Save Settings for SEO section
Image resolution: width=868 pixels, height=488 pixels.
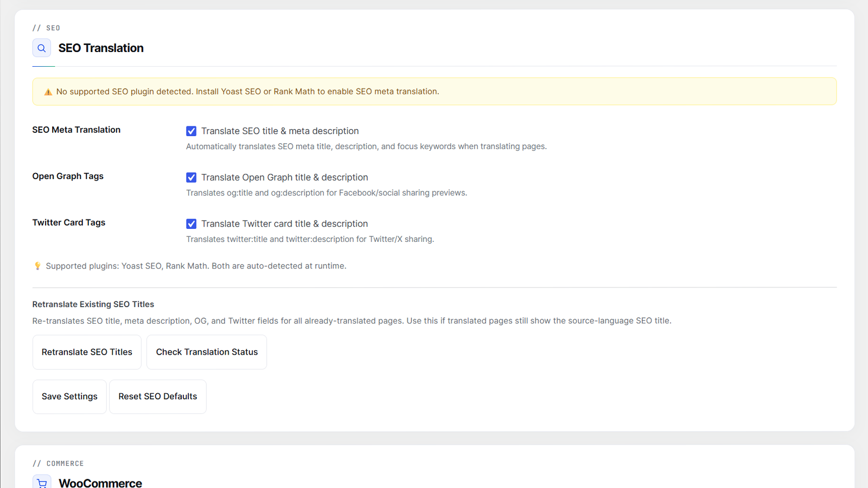pos(69,397)
